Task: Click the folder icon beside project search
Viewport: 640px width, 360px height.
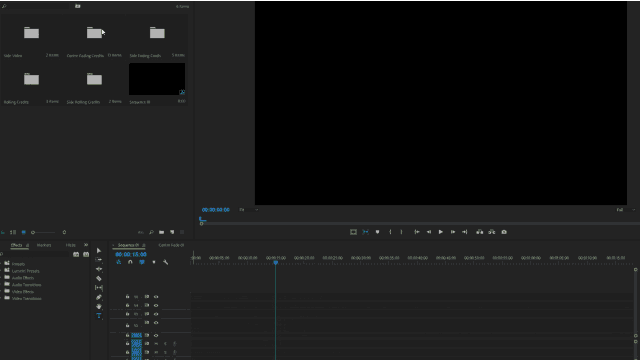Action: tap(78, 6)
